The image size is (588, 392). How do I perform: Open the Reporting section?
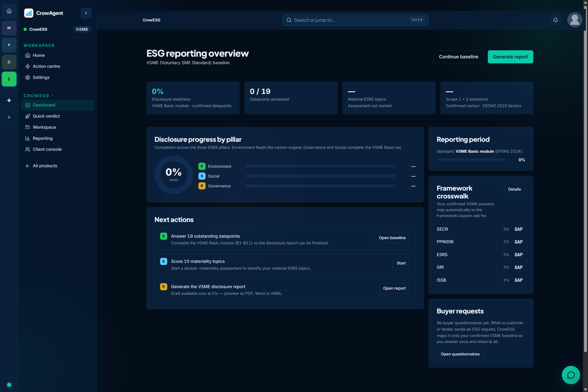[57, 138]
